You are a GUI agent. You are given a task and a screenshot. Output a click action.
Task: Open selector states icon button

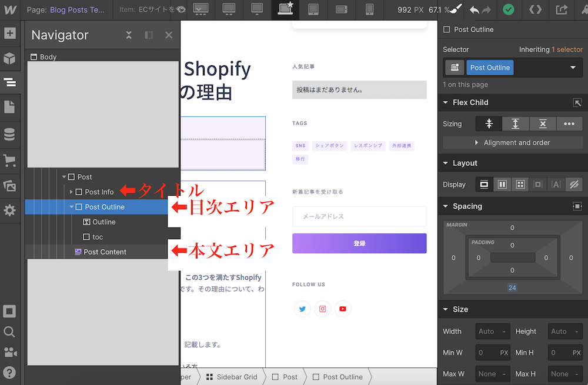coord(455,68)
